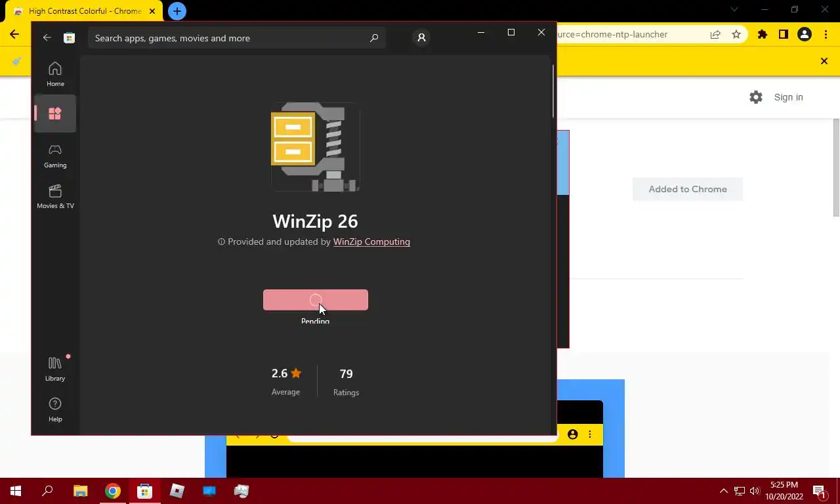This screenshot has width=840, height=504.
Task: Show hidden system tray icons
Action: 724,491
